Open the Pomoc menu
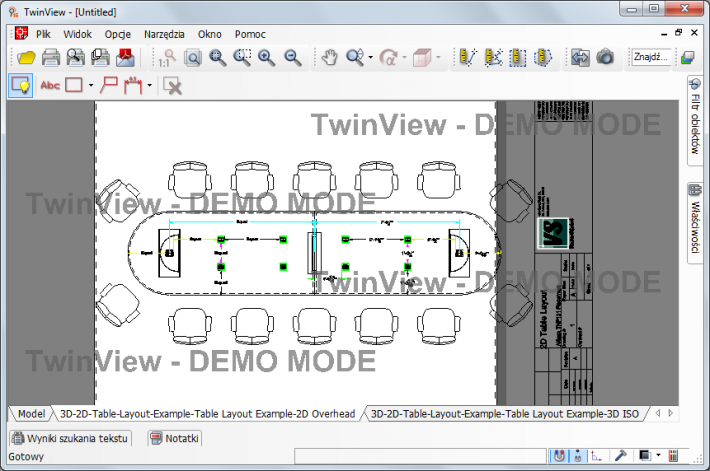Image resolution: width=710 pixels, height=471 pixels. tap(250, 34)
